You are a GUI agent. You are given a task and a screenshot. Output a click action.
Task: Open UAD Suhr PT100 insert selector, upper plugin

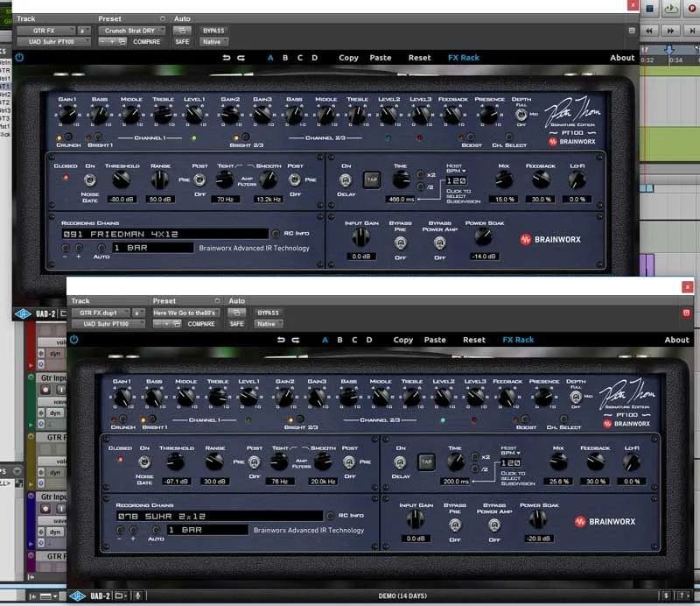(53, 41)
